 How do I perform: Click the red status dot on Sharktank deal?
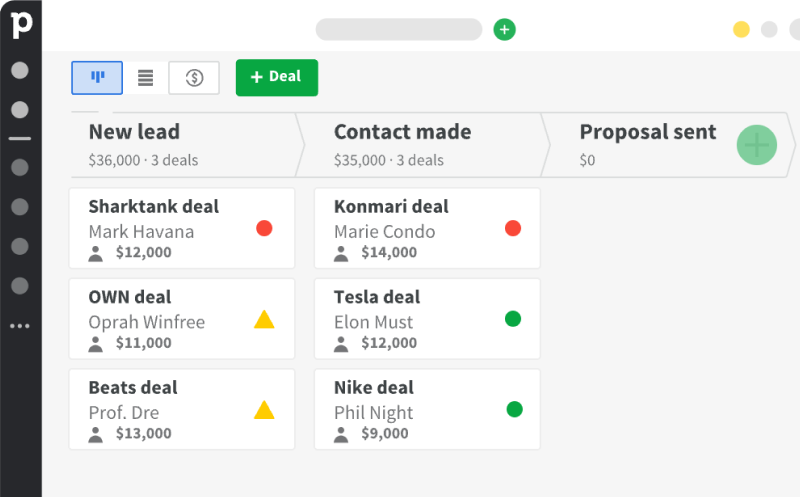point(264,228)
